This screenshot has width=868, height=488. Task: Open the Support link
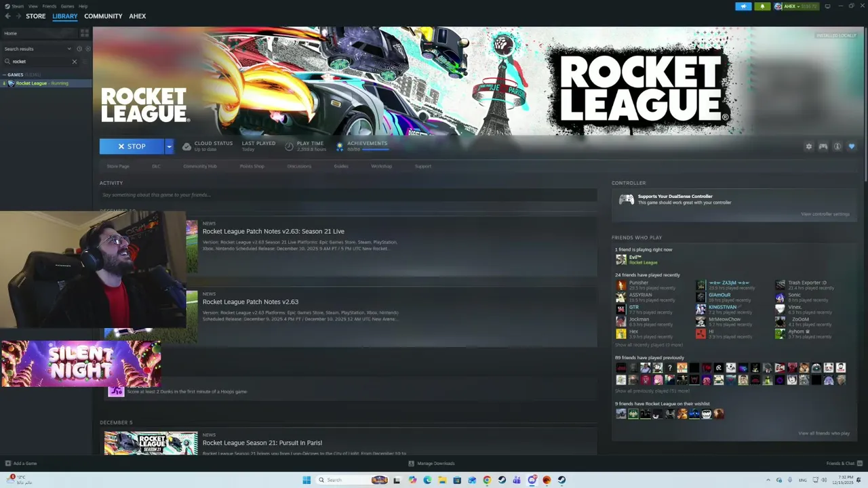coord(422,166)
